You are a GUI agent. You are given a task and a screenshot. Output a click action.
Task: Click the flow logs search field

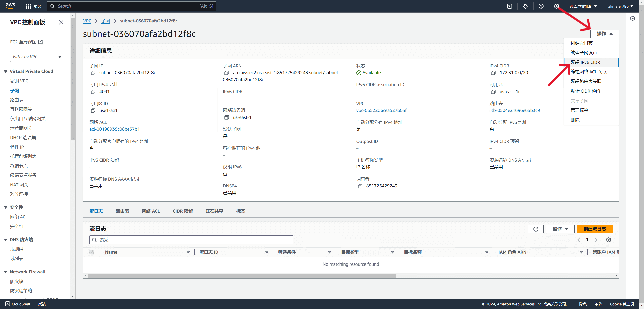click(191, 240)
